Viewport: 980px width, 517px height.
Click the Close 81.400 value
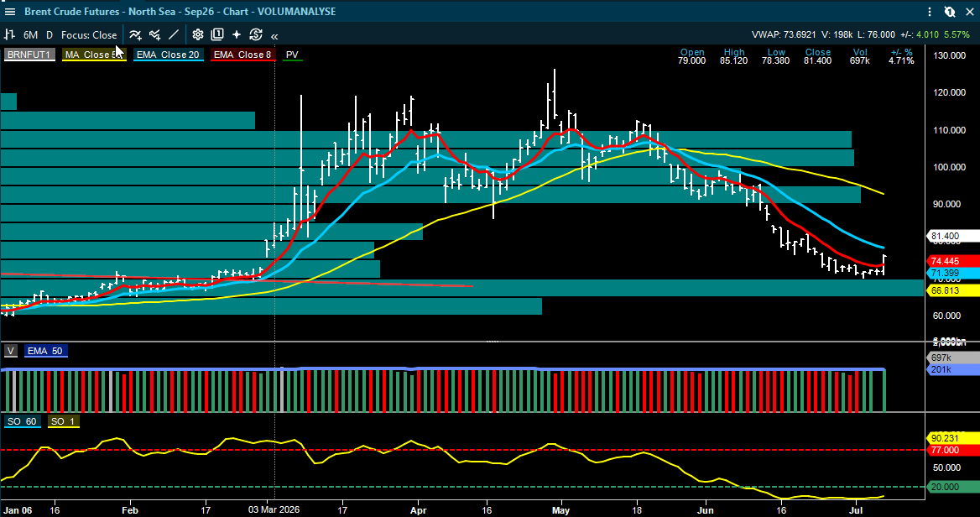point(817,60)
